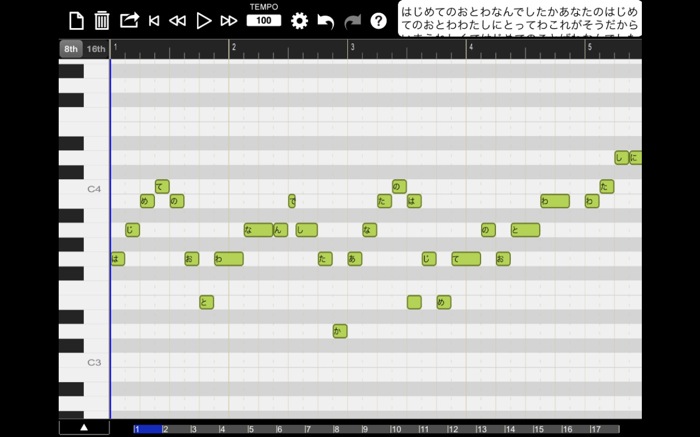This screenshot has width=700, height=437.
Task: Select the blank unlabeled note in measure 3
Action: tap(414, 302)
